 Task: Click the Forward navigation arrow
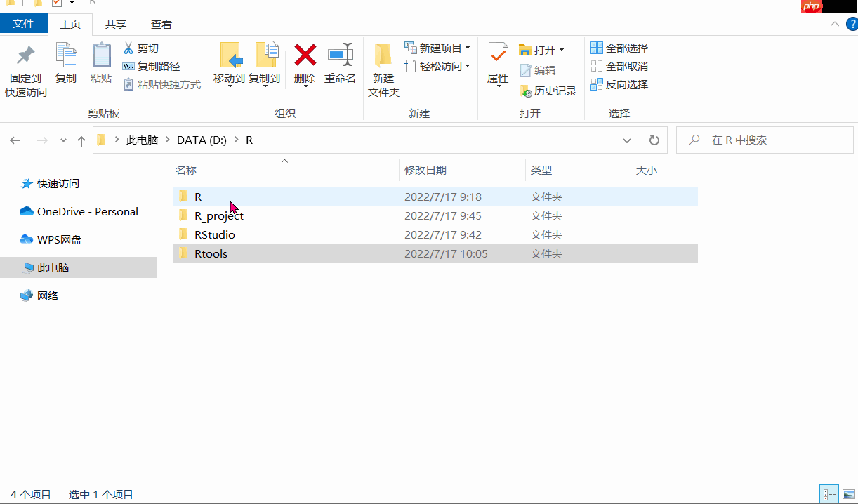tap(42, 140)
